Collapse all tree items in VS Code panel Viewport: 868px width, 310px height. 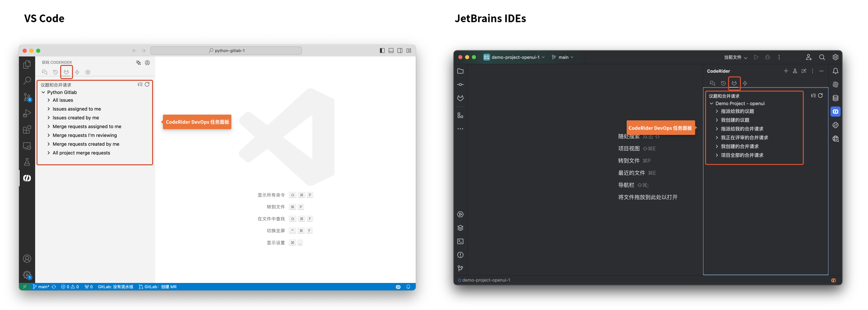[140, 85]
